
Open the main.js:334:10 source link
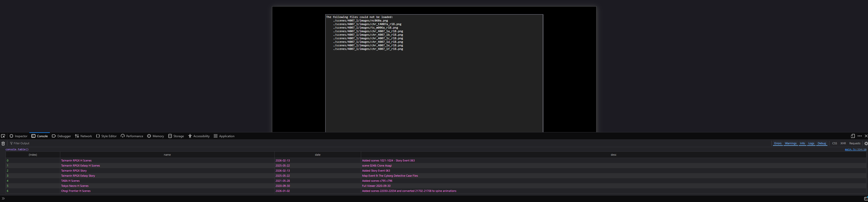(856, 149)
